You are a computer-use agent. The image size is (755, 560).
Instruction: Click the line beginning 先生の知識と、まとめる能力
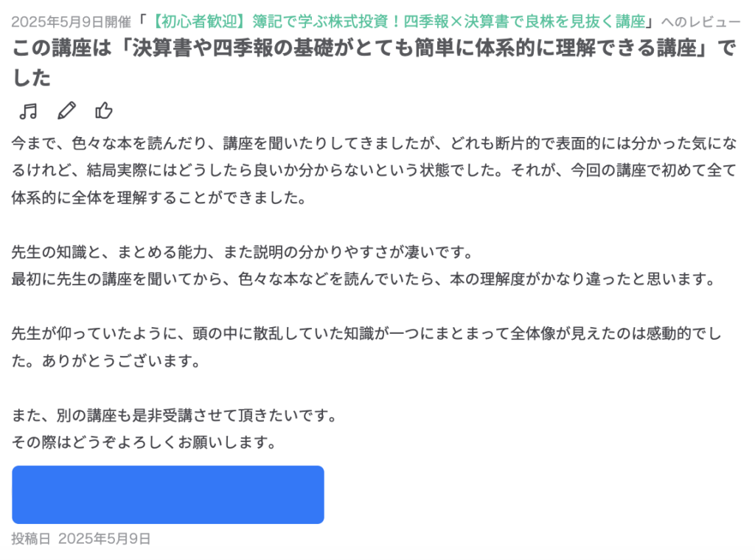point(241,253)
